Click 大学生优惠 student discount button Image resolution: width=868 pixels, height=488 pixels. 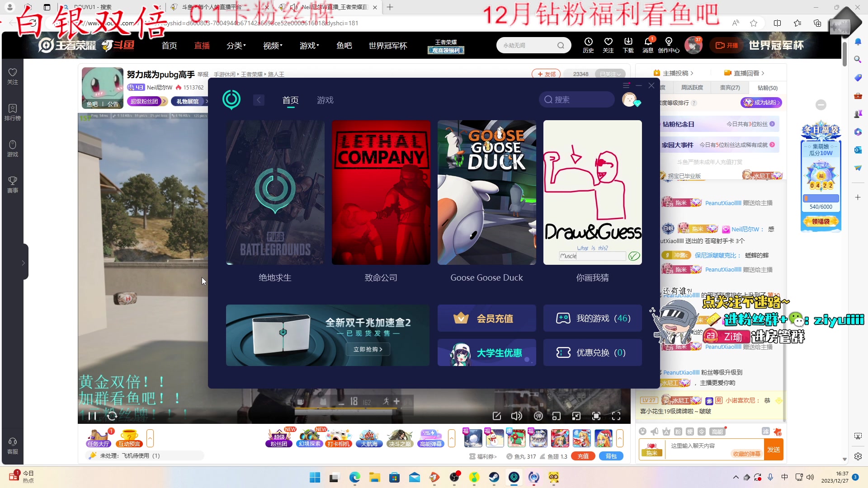(x=486, y=352)
